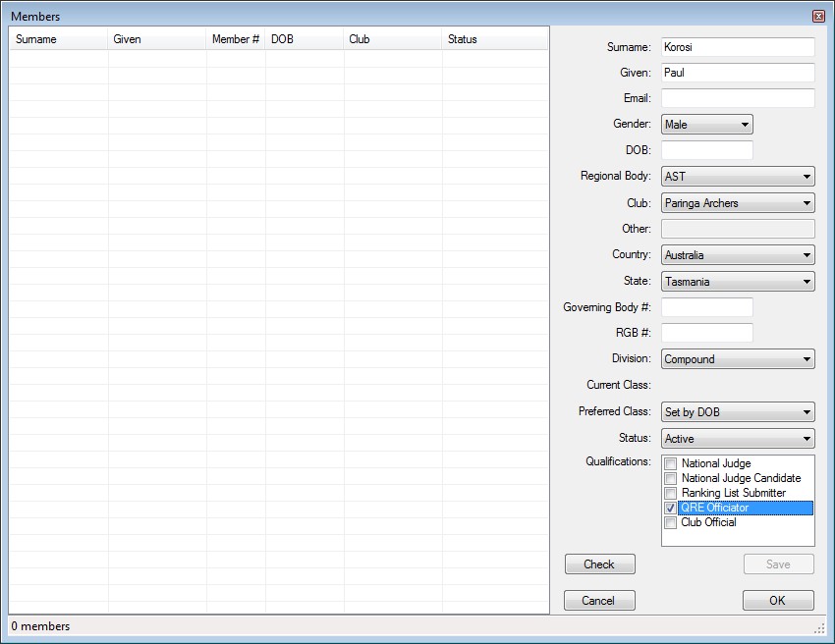Click the Member # column header
This screenshot has height=644, width=835.
click(x=236, y=39)
